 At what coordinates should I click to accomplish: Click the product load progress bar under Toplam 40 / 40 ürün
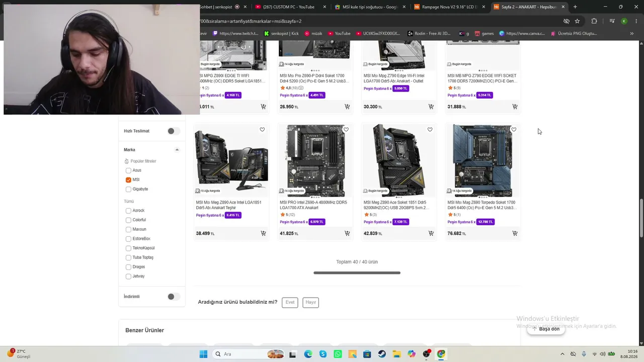[357, 273]
